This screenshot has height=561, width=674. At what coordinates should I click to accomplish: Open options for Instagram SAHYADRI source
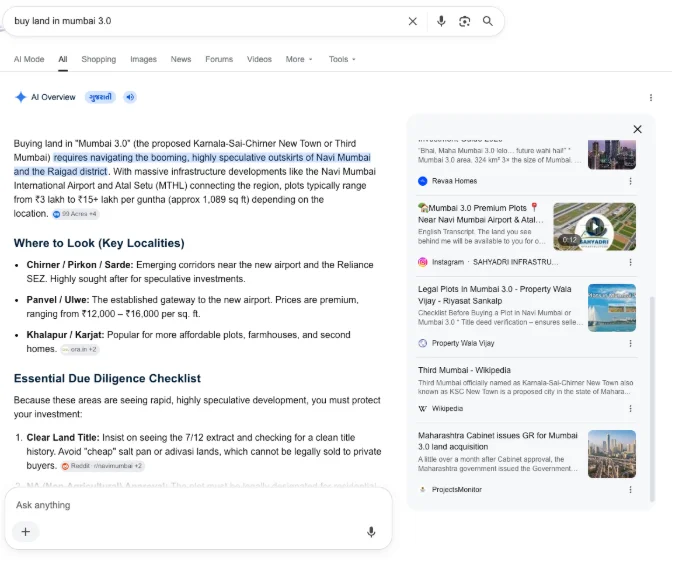[630, 262]
